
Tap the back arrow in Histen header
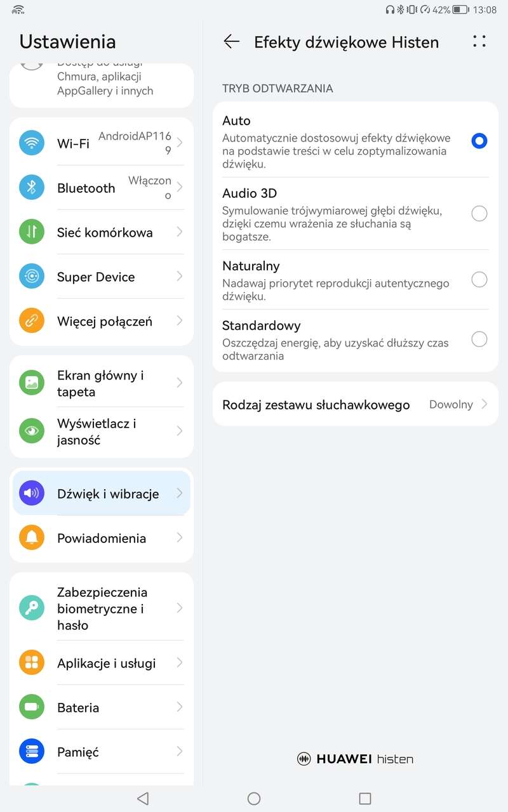(x=232, y=42)
